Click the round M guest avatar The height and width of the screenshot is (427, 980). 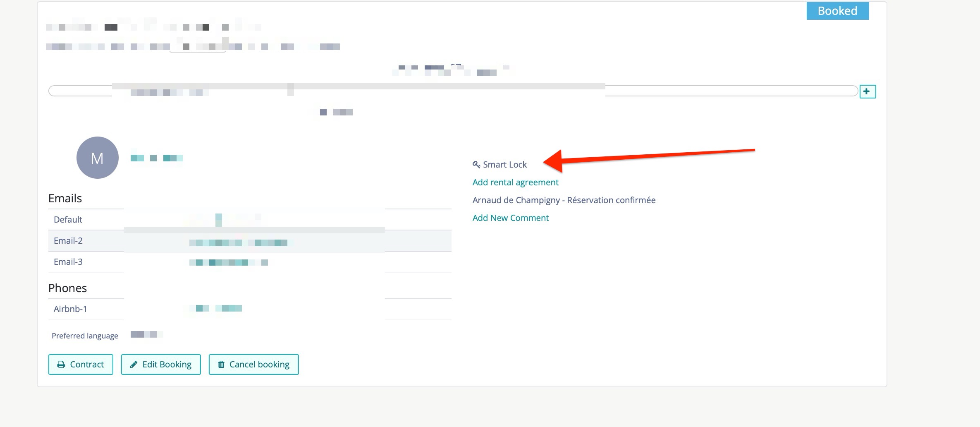pos(98,158)
